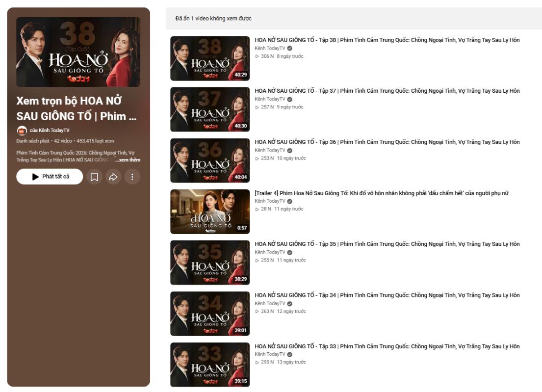
Task: Share the playlist using the arrow icon
Action: [x=113, y=177]
